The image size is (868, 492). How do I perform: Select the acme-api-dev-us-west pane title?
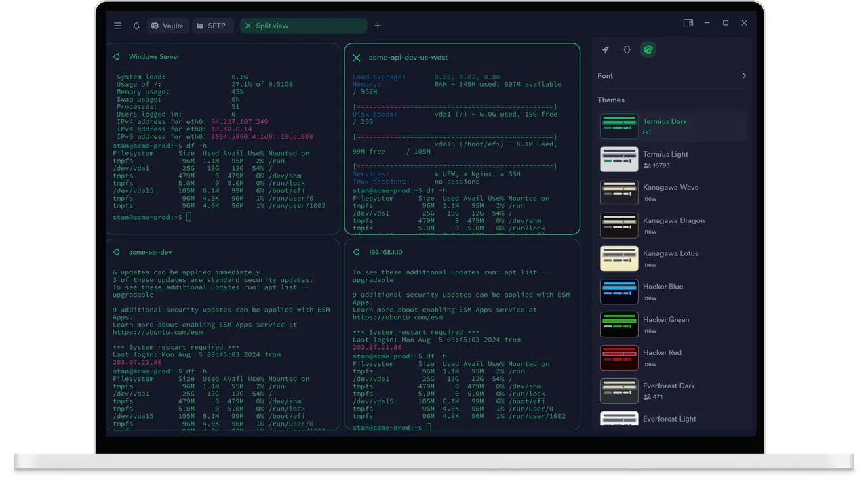coord(408,58)
